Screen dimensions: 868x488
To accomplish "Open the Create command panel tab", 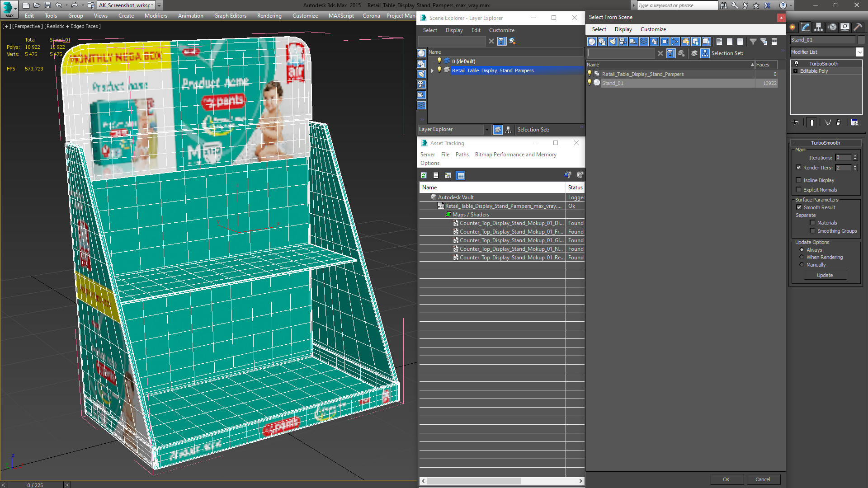I will (x=793, y=27).
